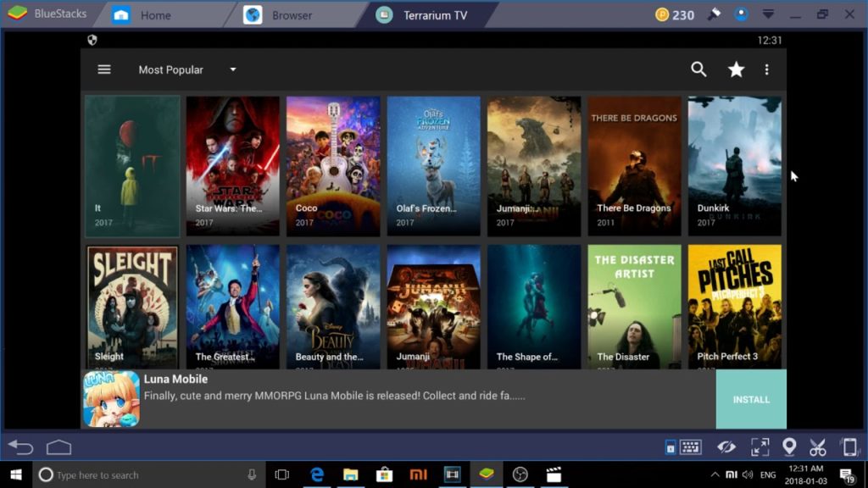Open the movie It poster
Image resolution: width=868 pixels, height=488 pixels.
coord(132,167)
